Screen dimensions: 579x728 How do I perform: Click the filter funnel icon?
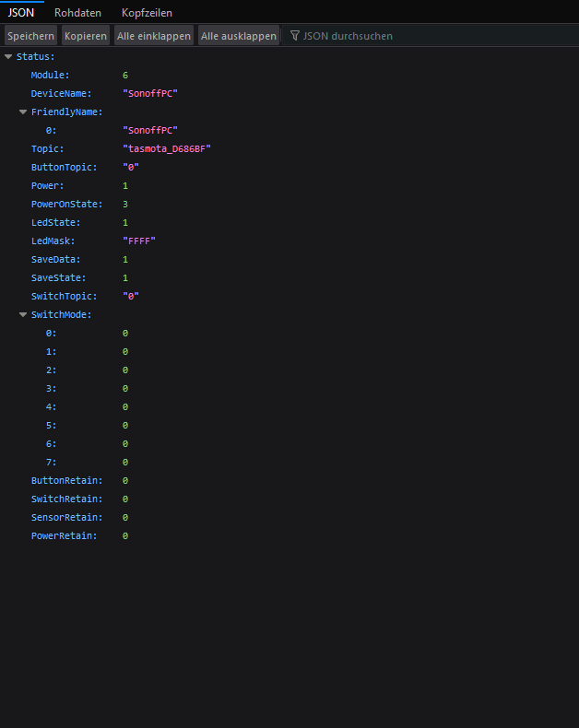tap(295, 36)
